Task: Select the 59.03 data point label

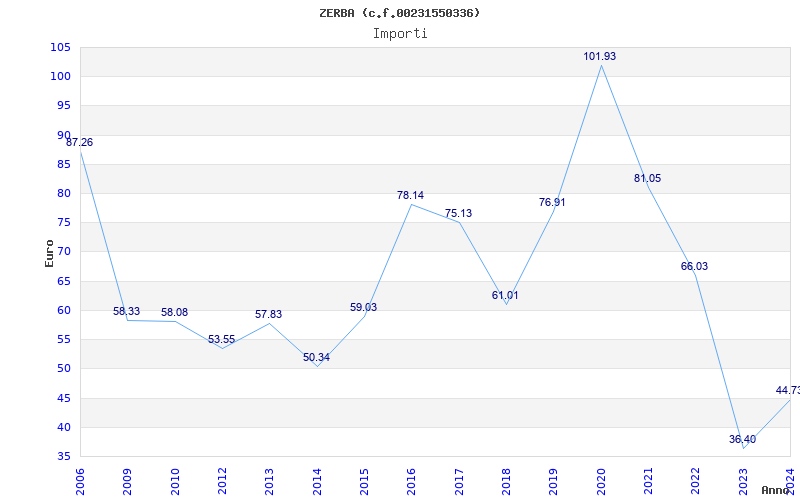Action: click(x=363, y=307)
